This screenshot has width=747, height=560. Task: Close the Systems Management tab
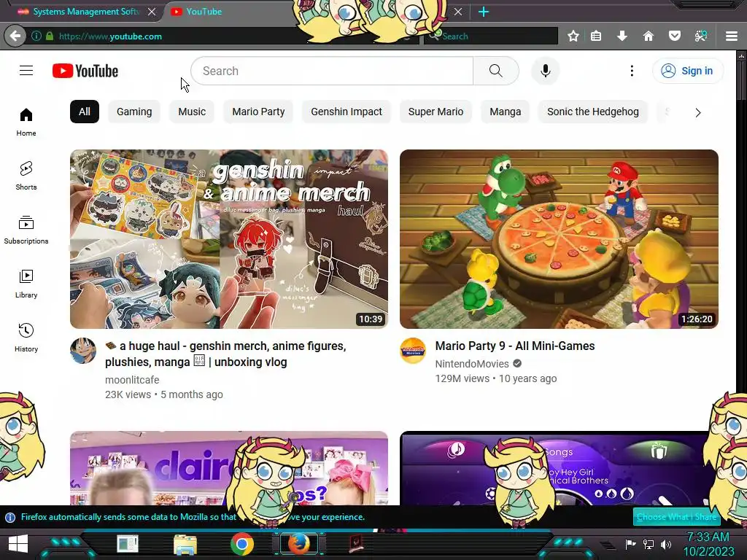click(x=152, y=12)
